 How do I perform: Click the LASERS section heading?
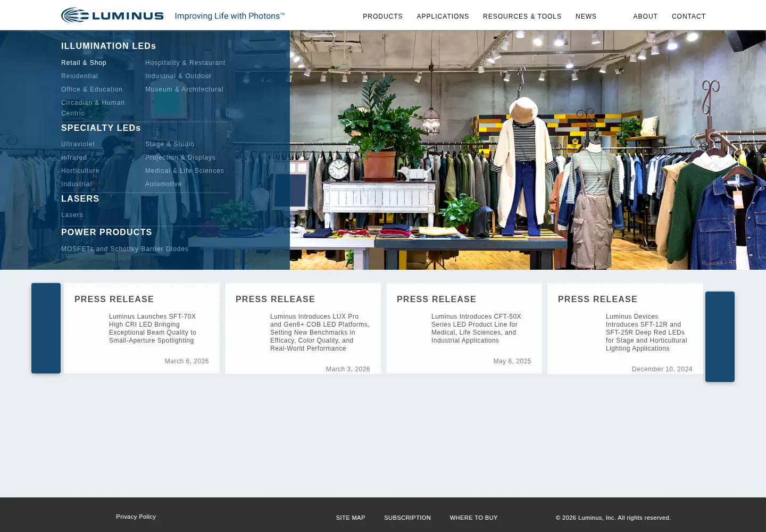coord(80,199)
